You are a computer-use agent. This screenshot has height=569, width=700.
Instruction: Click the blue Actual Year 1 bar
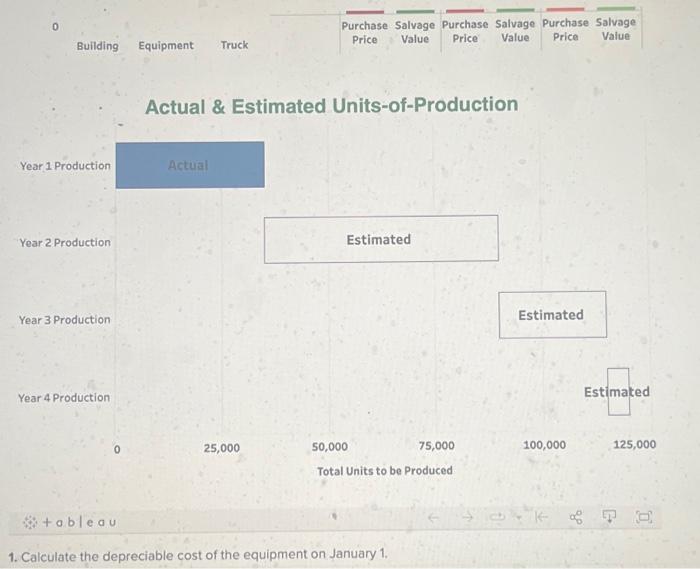tap(190, 165)
